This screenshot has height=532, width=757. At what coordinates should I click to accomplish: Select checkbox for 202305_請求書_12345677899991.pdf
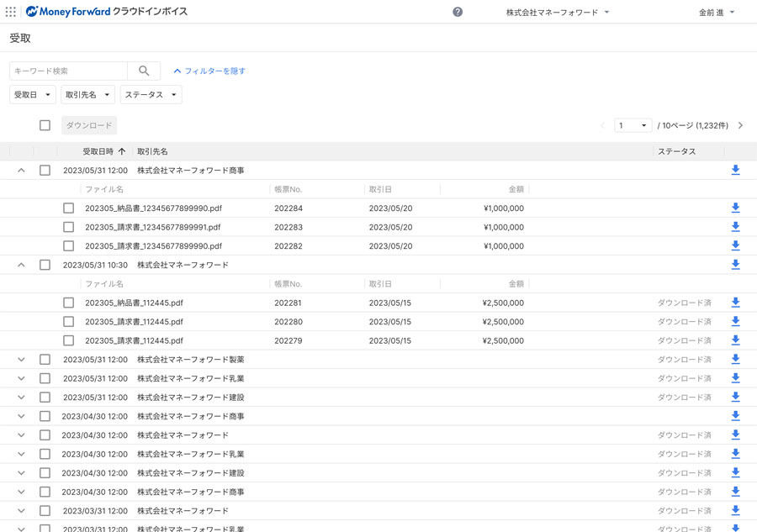[69, 227]
